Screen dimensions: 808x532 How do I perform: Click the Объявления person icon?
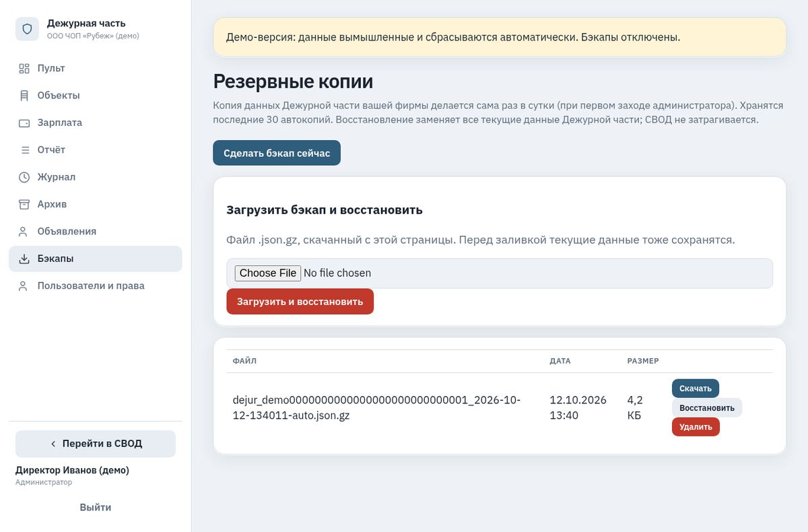24,231
